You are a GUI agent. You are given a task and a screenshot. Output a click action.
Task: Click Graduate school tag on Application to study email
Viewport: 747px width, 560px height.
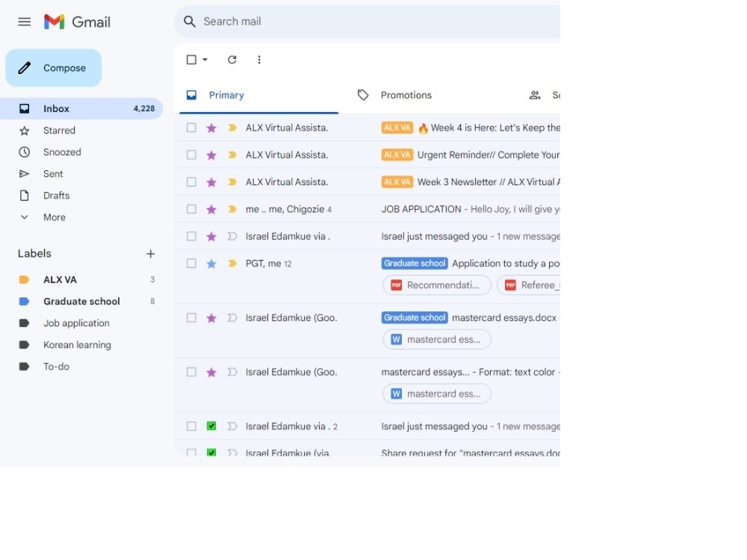tap(415, 264)
